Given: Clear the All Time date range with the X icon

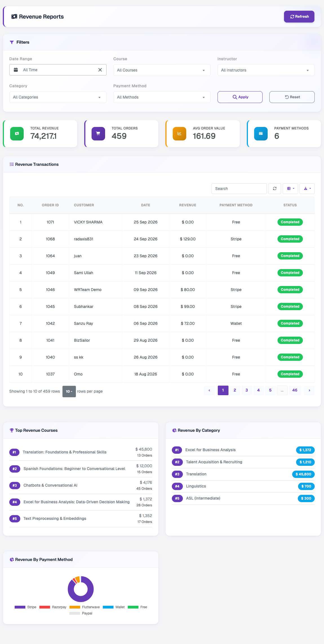Looking at the screenshot, I should (100, 70).
